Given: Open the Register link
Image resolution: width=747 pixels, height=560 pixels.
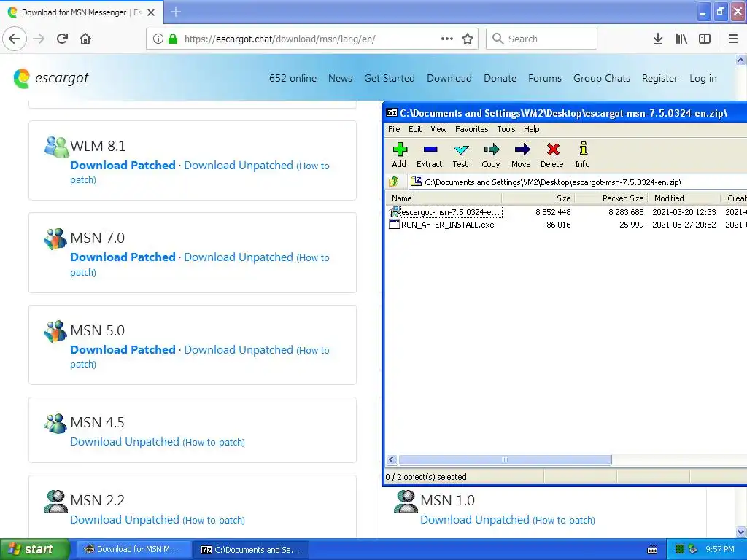Looking at the screenshot, I should (659, 78).
